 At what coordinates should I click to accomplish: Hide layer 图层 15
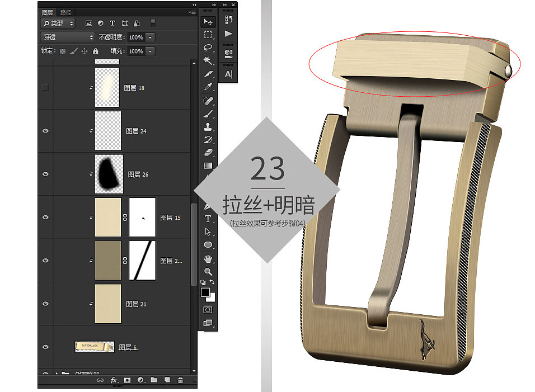[x=45, y=218]
